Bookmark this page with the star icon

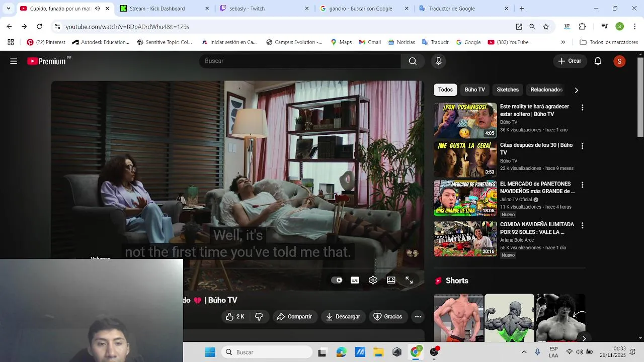point(546,27)
